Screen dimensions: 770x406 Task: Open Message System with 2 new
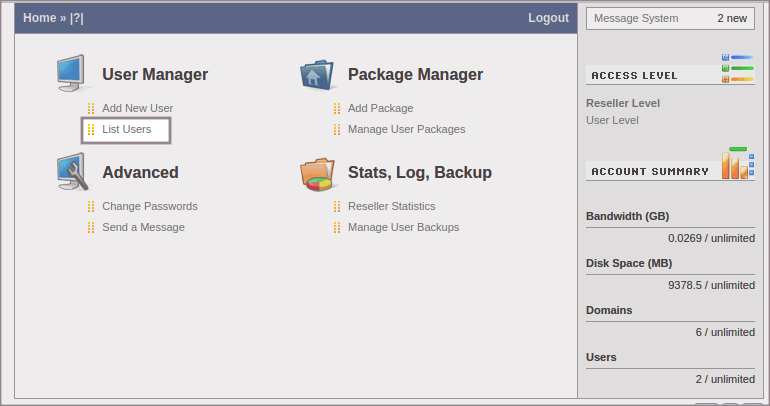pyautogui.click(x=670, y=18)
